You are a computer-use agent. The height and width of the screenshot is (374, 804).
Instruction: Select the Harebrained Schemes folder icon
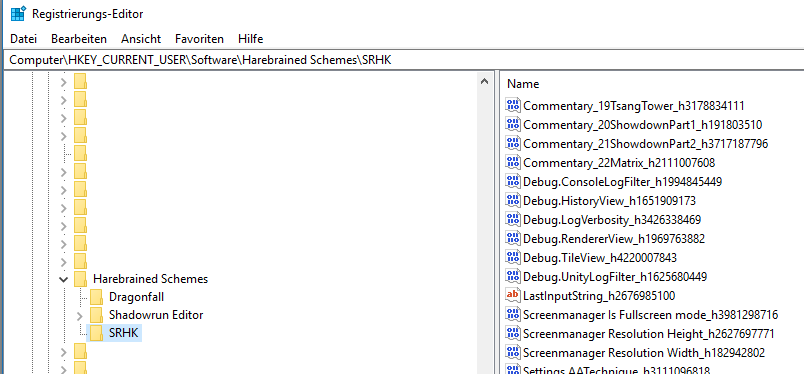point(81,279)
